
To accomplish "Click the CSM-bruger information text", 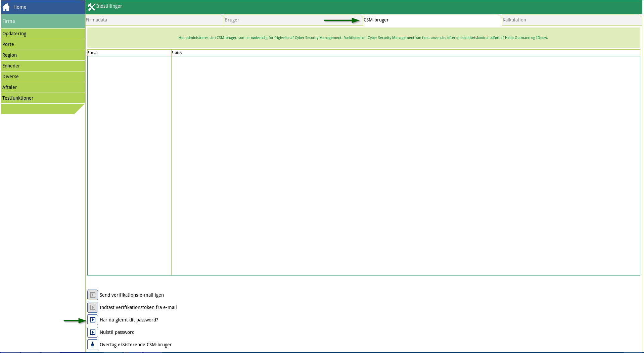I will [363, 38].
